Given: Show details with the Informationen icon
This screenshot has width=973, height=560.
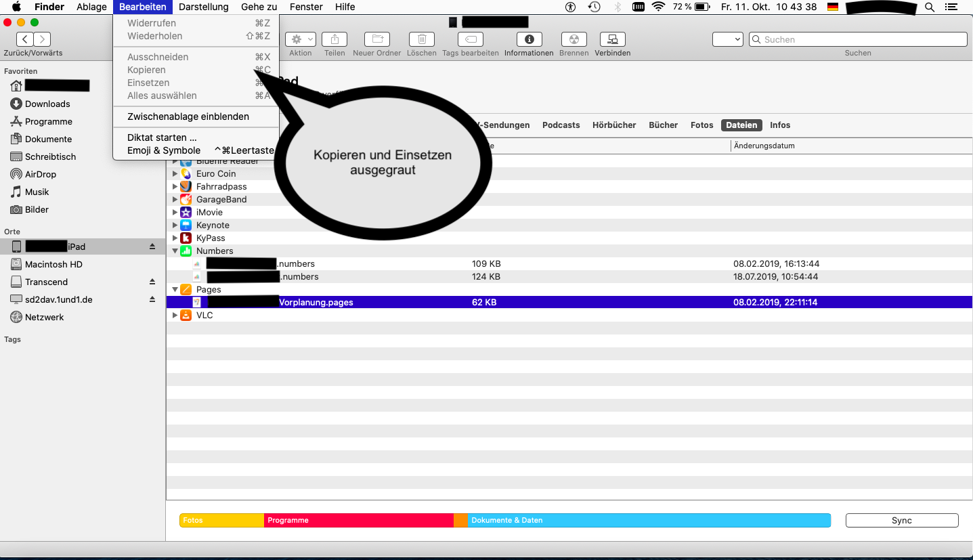Looking at the screenshot, I should [x=529, y=39].
